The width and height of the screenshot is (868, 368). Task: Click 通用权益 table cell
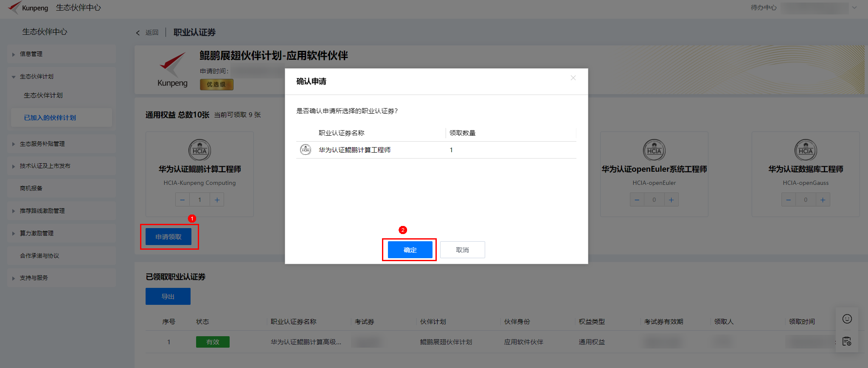592,342
